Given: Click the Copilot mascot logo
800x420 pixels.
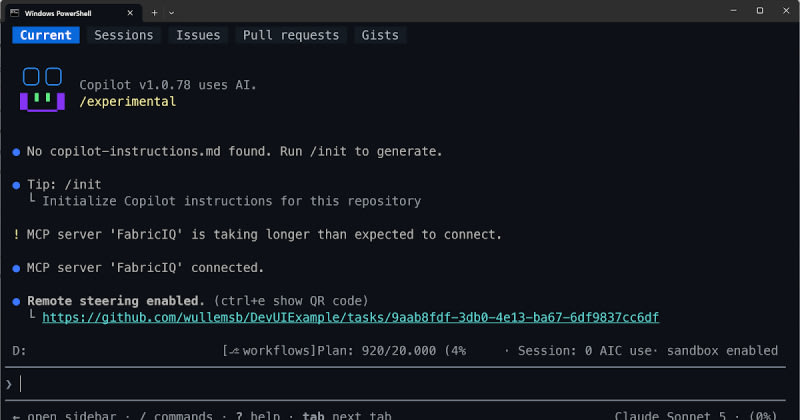Looking at the screenshot, I should click(x=42, y=89).
